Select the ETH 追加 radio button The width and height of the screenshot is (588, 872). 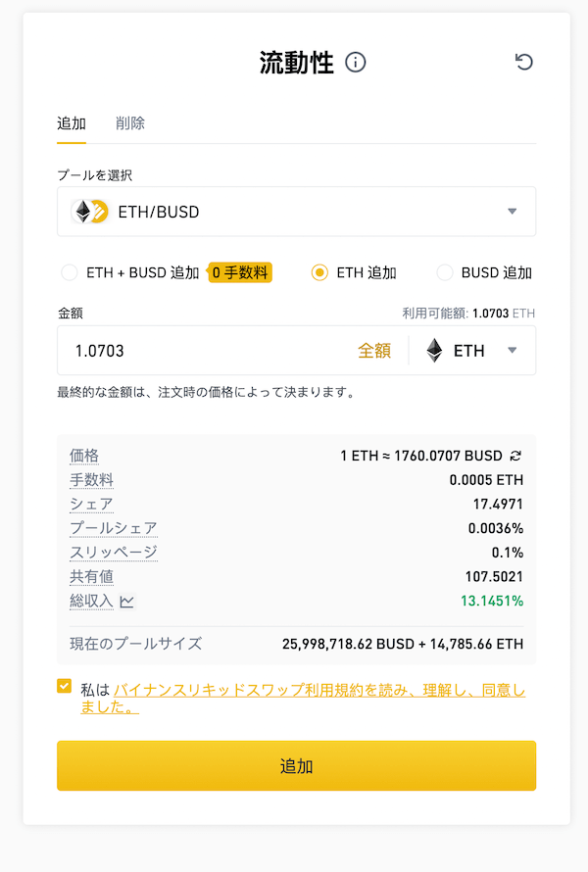click(319, 272)
